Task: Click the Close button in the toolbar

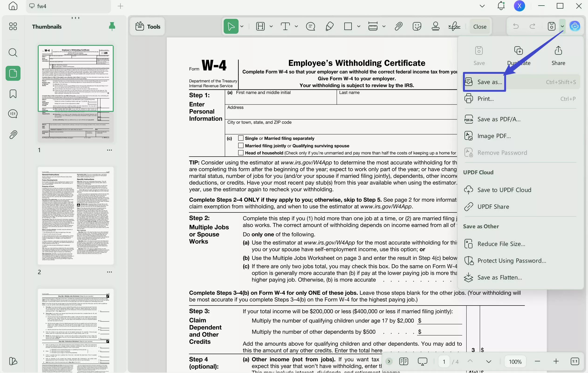Action: coord(479,26)
